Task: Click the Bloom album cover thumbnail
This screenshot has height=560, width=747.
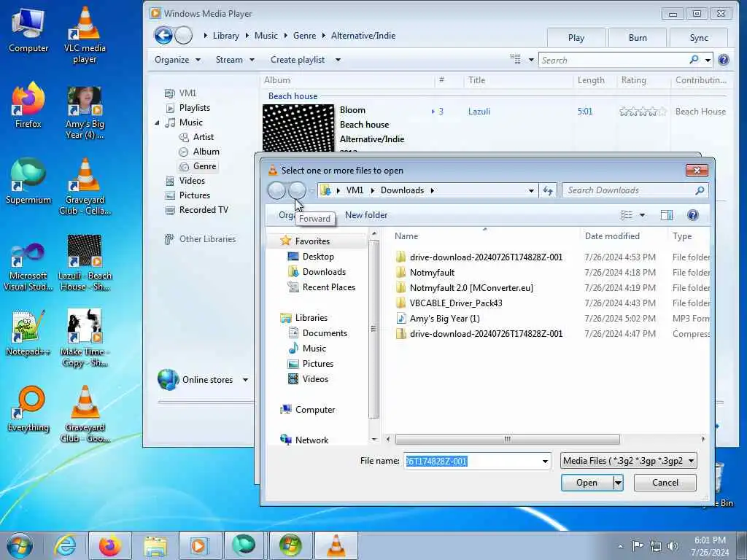Action: tap(298, 128)
